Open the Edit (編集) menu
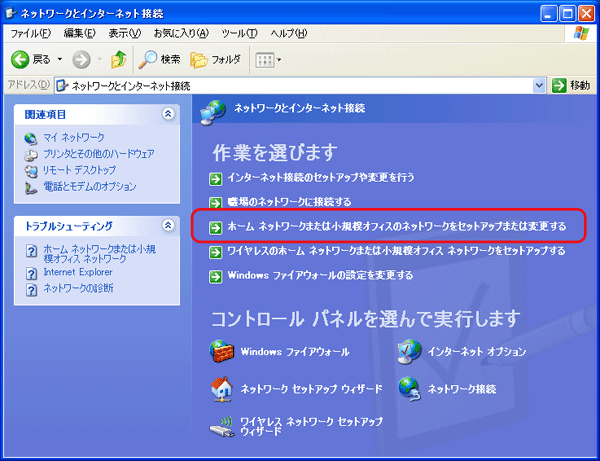Screen dimensions: 600x461 point(80,33)
